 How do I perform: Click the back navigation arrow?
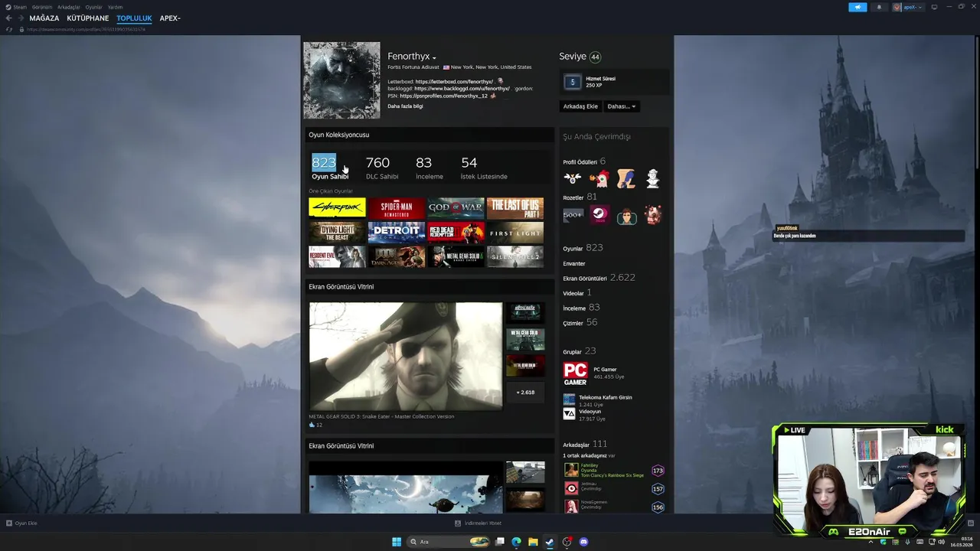coord(9,18)
